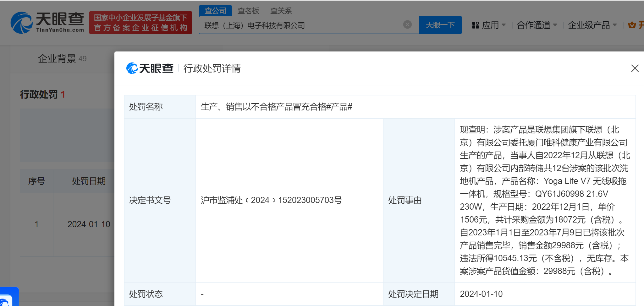The width and height of the screenshot is (644, 306).
Task: Click the TianYanCha logo in header
Action: [47, 23]
